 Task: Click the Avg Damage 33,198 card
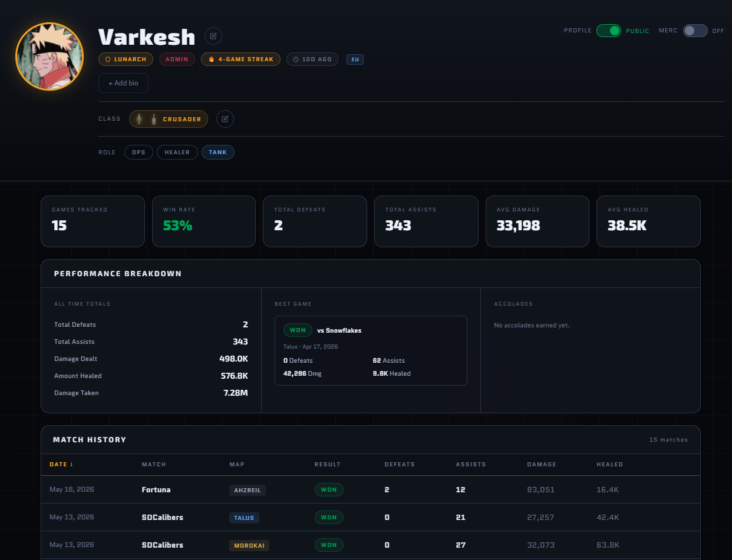click(538, 221)
